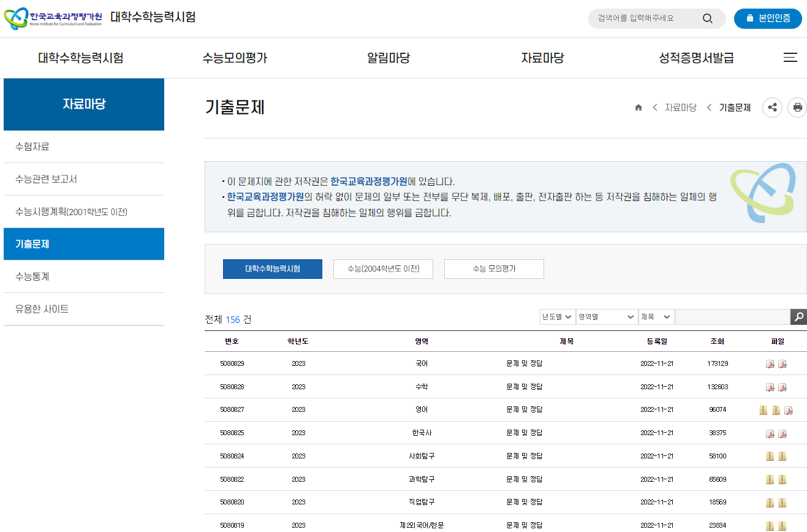Screen dimensions: 807x532
Task: Click the home icon in the breadcrumb
Action: tap(638, 107)
